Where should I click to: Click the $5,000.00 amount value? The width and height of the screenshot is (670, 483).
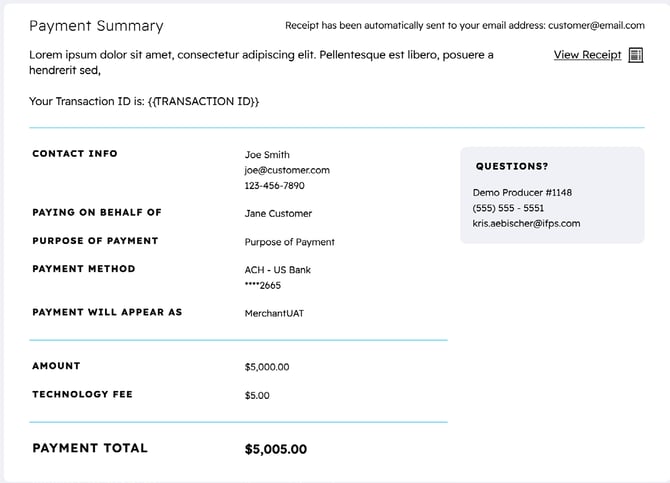267,367
